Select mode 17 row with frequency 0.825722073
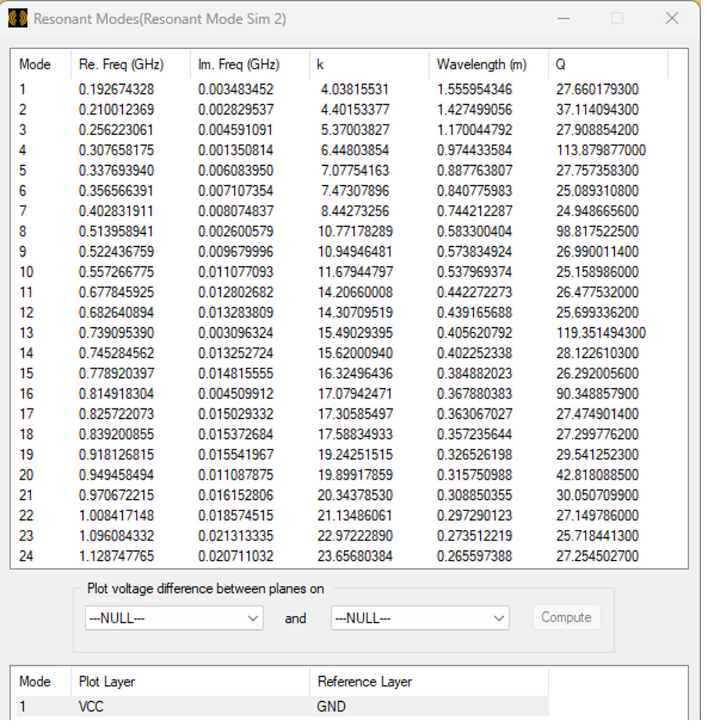 (342, 414)
